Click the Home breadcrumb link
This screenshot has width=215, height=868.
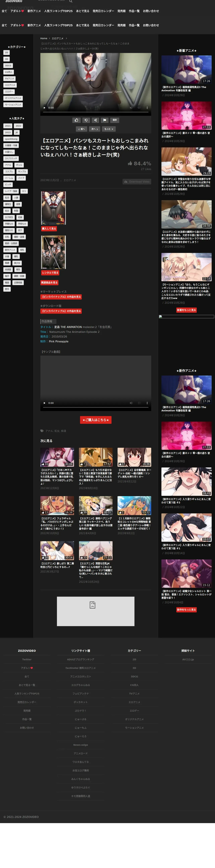click(44, 38)
